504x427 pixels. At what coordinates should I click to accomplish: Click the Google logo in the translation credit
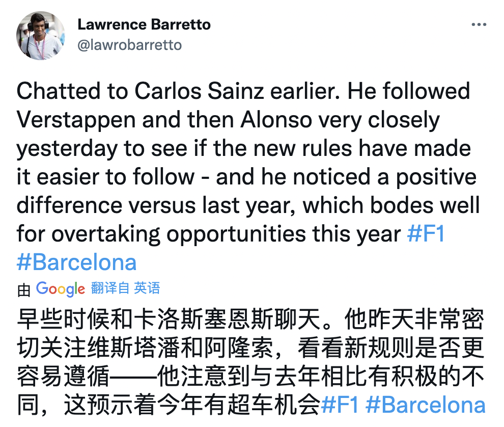[x=61, y=289]
